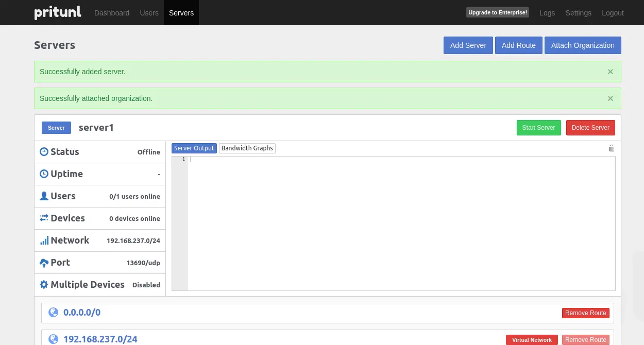The image size is (644, 345).
Task: Click the pritunl logo
Action: click(x=58, y=12)
